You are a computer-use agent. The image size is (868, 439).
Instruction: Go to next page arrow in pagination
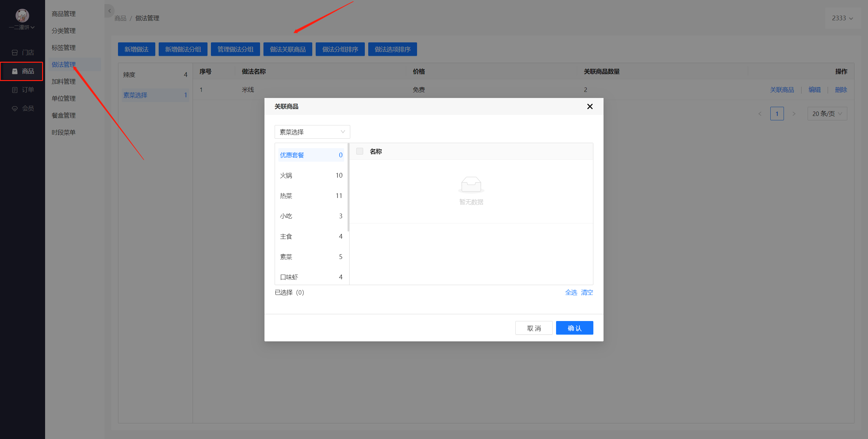[794, 114]
